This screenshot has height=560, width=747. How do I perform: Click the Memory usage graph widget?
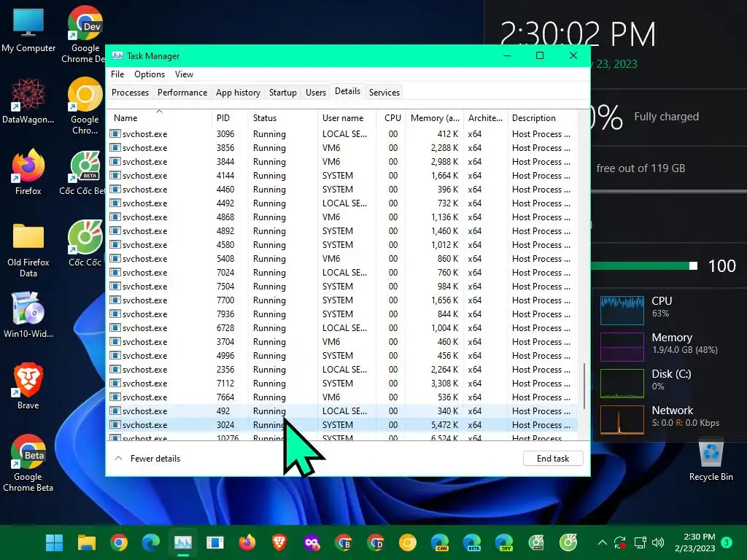click(x=622, y=346)
